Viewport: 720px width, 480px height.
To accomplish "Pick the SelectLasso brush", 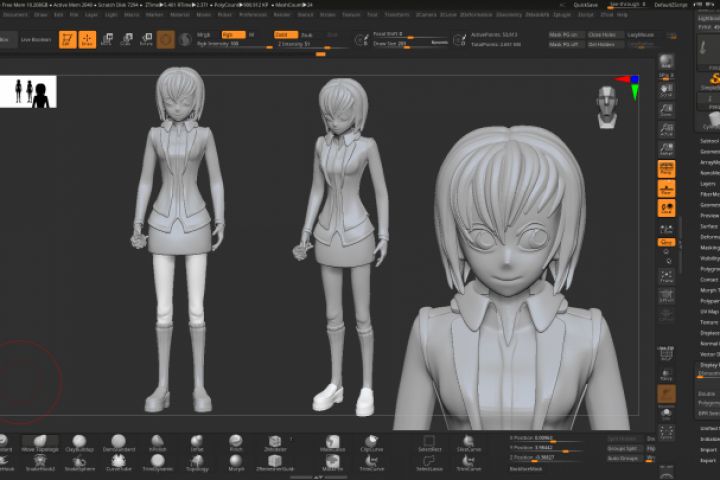I will [x=429, y=463].
